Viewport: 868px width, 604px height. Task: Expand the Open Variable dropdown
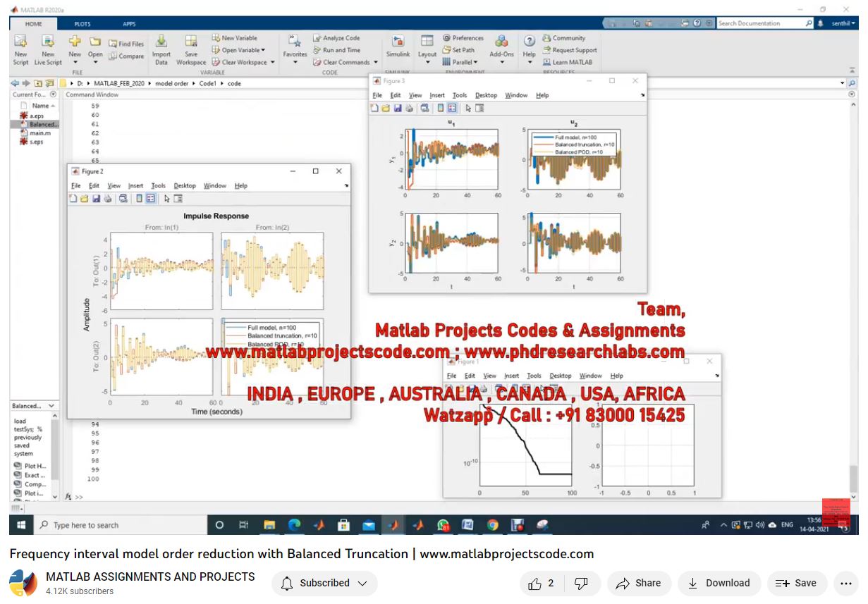click(263, 50)
